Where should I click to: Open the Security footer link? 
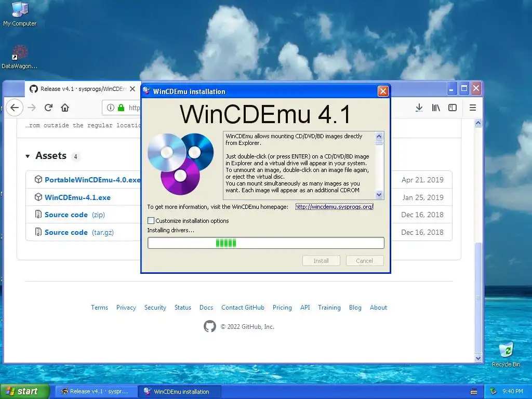coord(155,308)
